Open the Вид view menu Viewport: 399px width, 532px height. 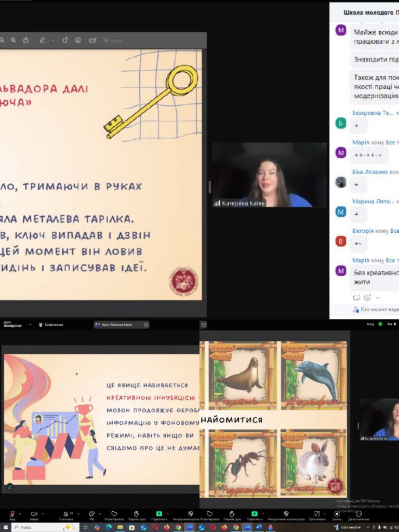click(391, 324)
